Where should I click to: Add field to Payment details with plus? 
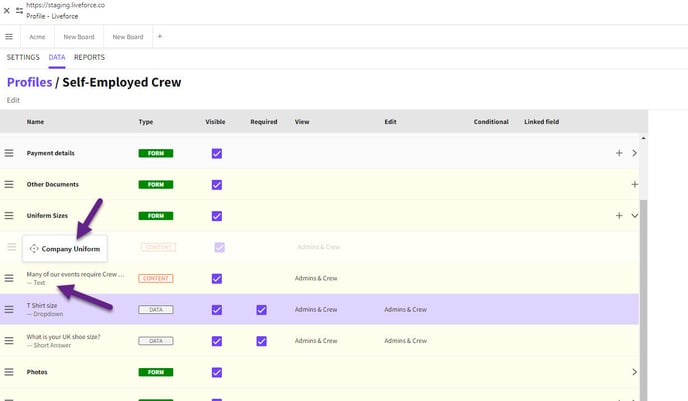coord(619,153)
